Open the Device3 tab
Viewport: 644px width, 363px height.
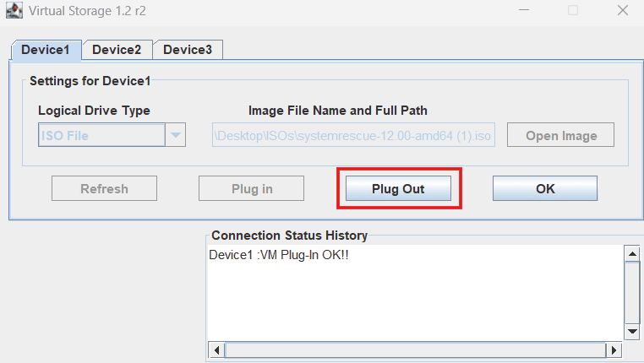[x=188, y=50]
